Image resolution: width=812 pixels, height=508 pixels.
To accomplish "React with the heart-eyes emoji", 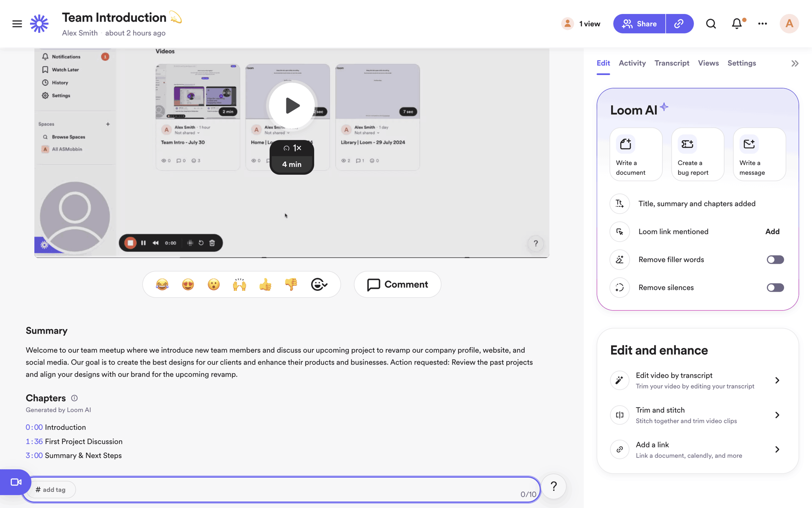I will coord(188,284).
